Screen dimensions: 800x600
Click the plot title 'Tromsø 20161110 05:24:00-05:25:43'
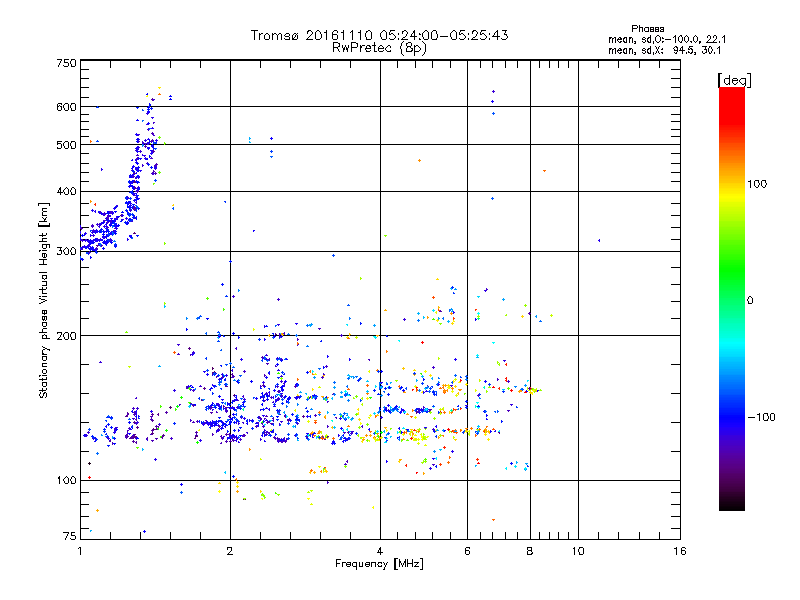(x=379, y=35)
